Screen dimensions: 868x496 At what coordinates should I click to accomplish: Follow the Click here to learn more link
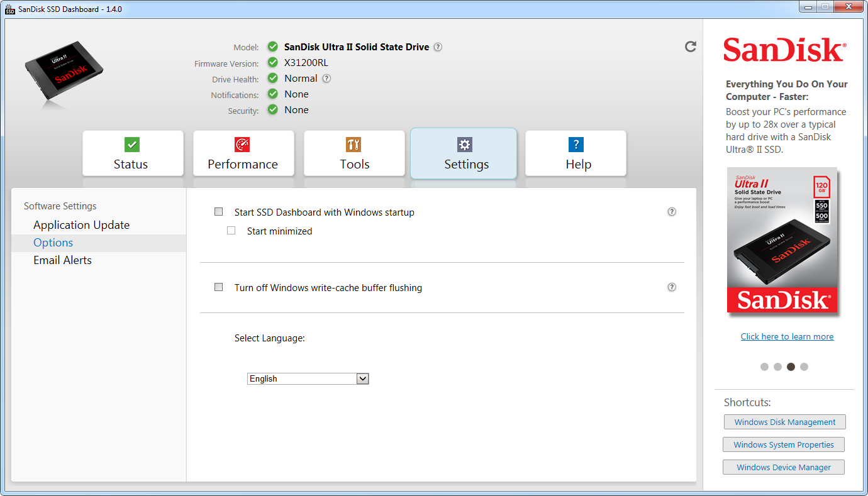pyautogui.click(x=787, y=336)
